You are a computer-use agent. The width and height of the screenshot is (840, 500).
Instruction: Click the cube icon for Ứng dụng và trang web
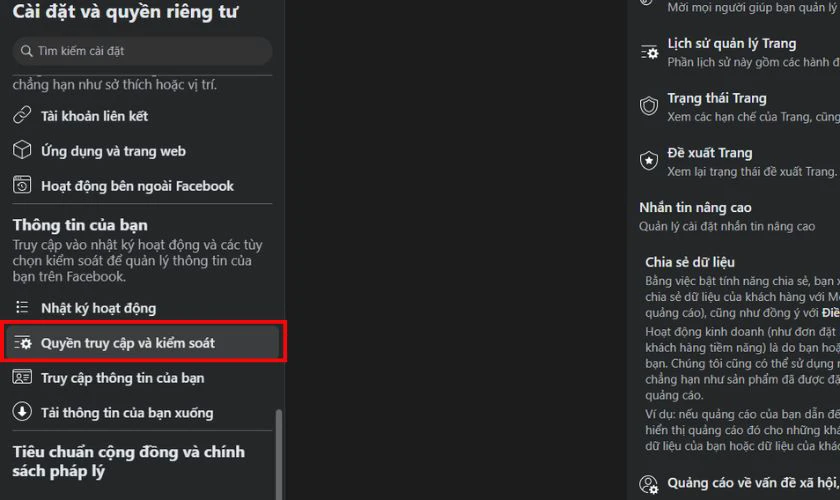(x=22, y=150)
